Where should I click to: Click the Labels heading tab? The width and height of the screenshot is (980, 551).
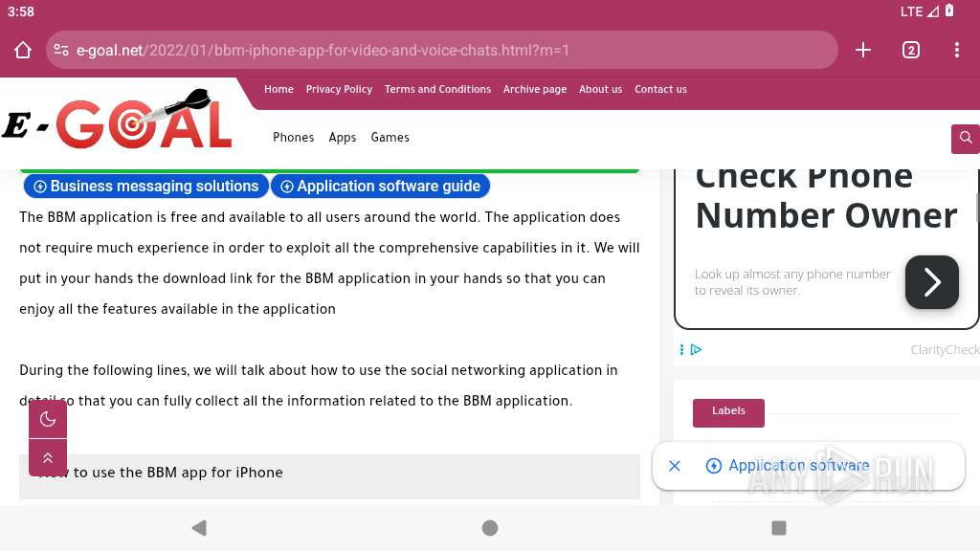coord(728,412)
